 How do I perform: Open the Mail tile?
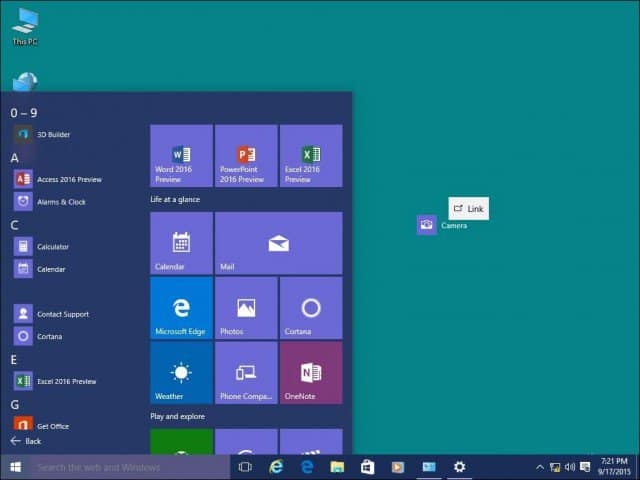click(x=279, y=243)
